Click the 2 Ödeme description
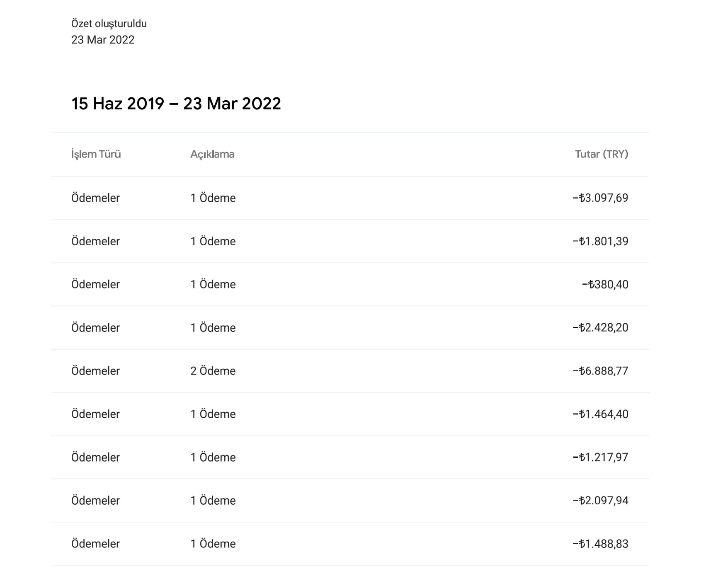 point(213,371)
